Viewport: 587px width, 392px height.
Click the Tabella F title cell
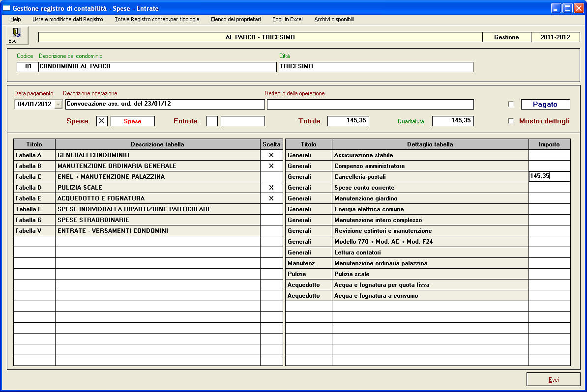click(x=34, y=209)
